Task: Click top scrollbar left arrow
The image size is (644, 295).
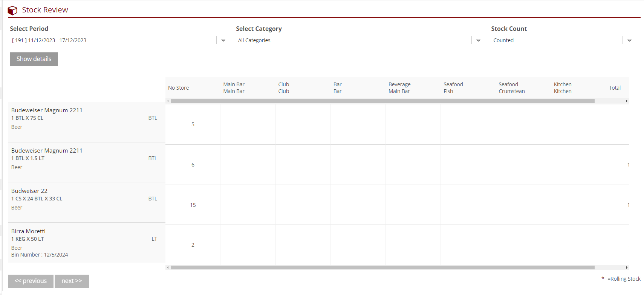Action: (x=168, y=101)
